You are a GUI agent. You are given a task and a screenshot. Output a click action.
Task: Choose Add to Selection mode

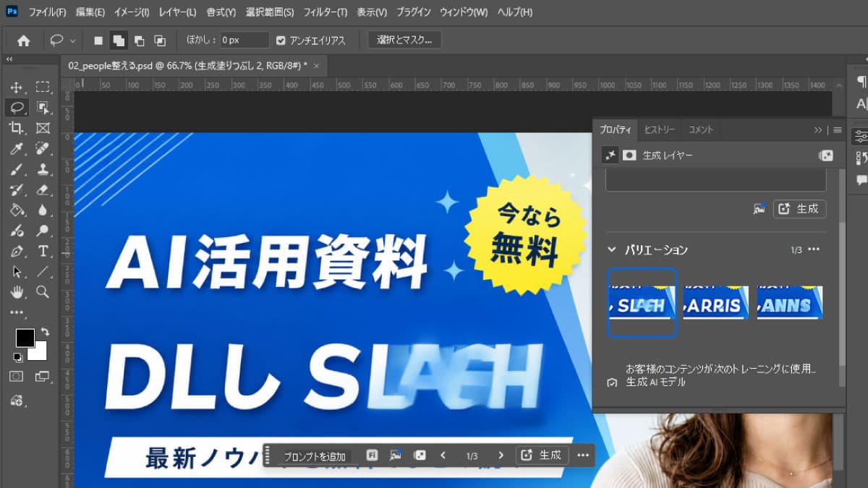[119, 40]
